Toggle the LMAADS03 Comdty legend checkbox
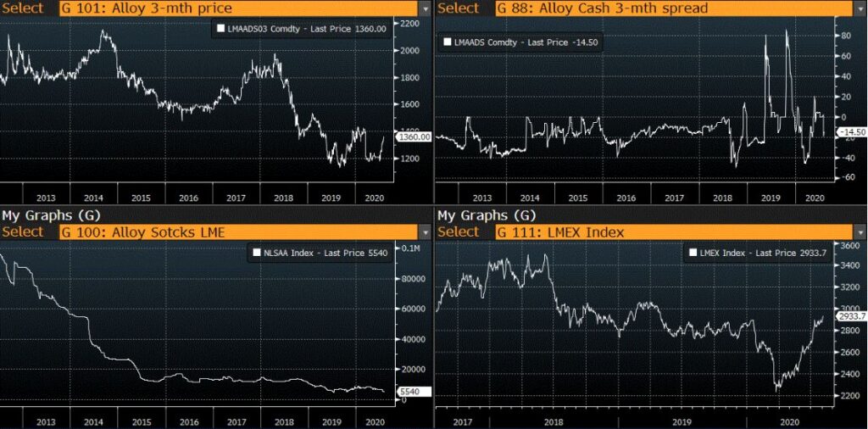 coord(221,29)
